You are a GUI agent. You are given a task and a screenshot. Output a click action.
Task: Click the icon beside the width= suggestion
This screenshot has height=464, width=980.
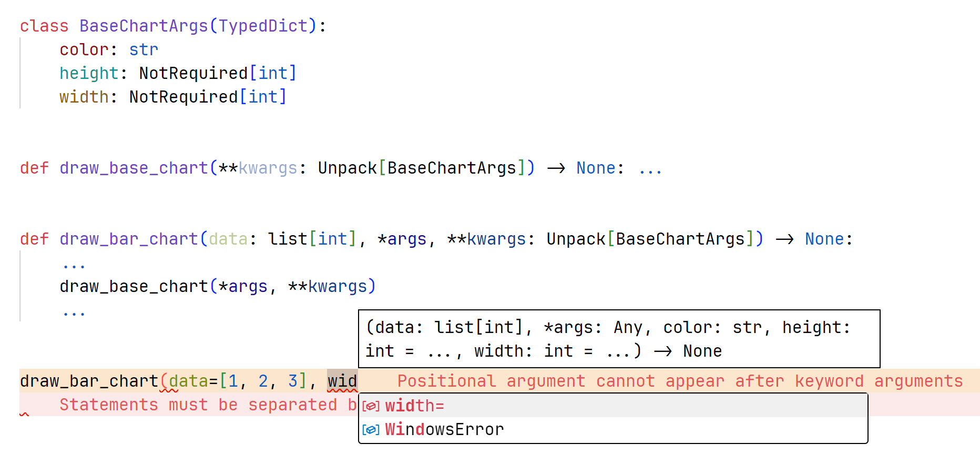coord(371,406)
